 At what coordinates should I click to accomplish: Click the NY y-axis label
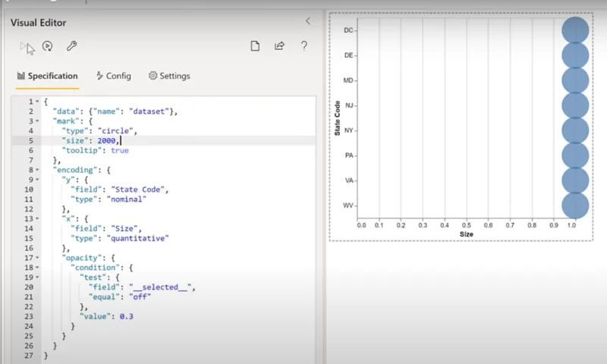(x=348, y=130)
